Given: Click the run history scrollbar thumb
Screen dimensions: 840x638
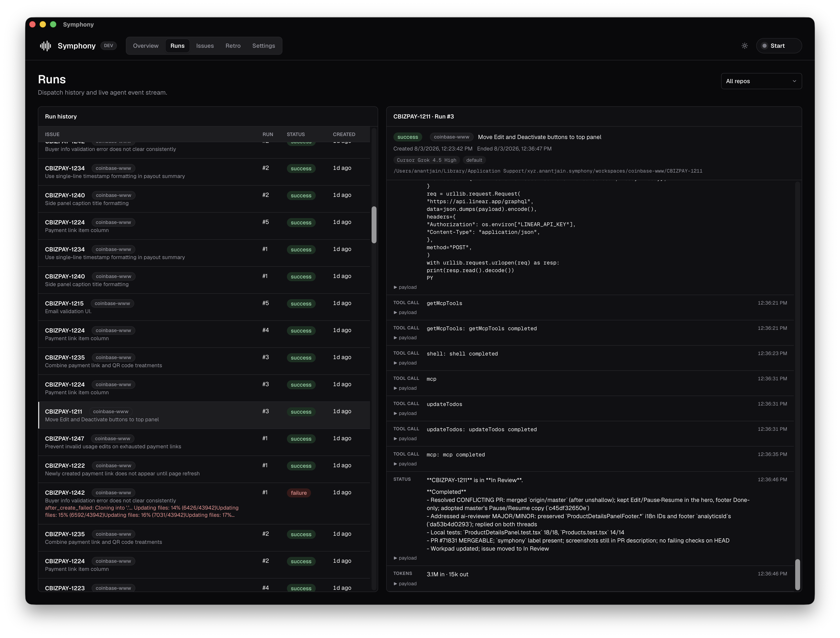Looking at the screenshot, I should click(374, 225).
